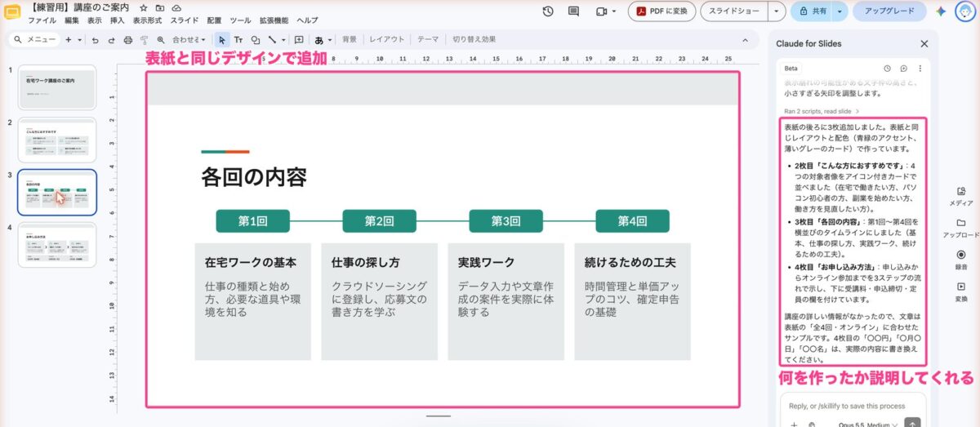The height and width of the screenshot is (427, 980).
Task: Open the Opus 5.5 Medium model selector
Action: 869,424
